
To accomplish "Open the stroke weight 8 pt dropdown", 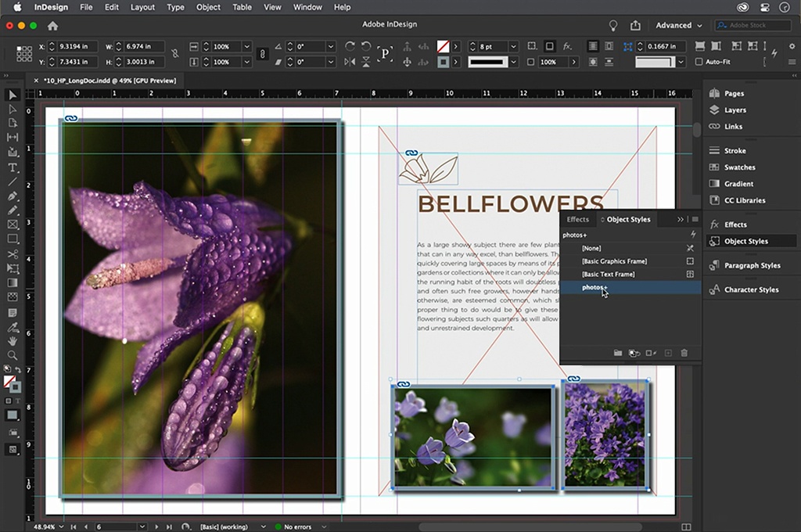I will pyautogui.click(x=513, y=47).
